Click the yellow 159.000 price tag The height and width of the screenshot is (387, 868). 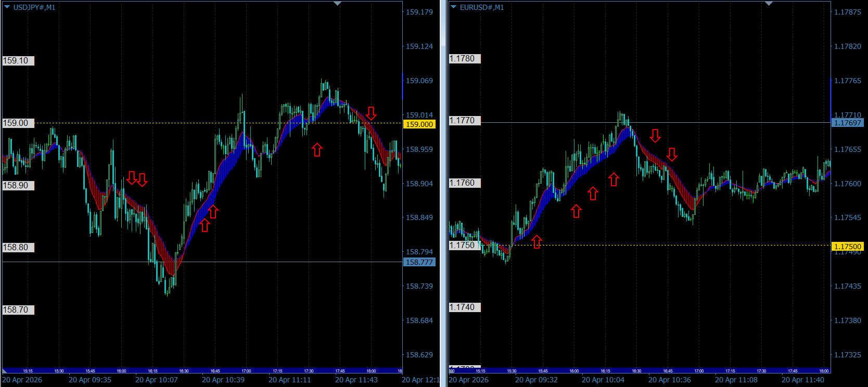coord(419,124)
